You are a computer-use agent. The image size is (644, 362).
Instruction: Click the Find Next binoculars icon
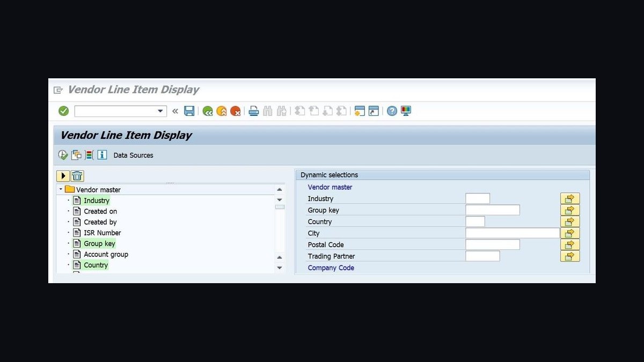click(x=282, y=111)
